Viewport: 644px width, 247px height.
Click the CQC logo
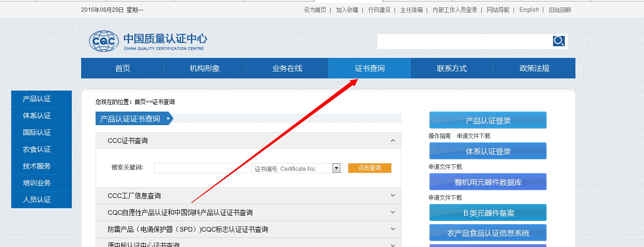tap(104, 41)
